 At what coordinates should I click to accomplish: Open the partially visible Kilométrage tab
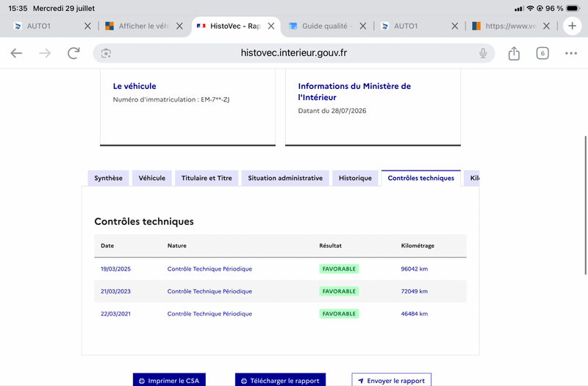(x=473, y=178)
